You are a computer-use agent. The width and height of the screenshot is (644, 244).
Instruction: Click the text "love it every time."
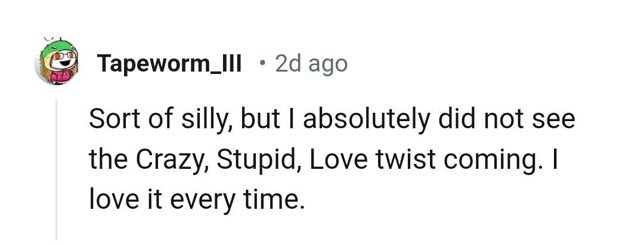[196, 197]
